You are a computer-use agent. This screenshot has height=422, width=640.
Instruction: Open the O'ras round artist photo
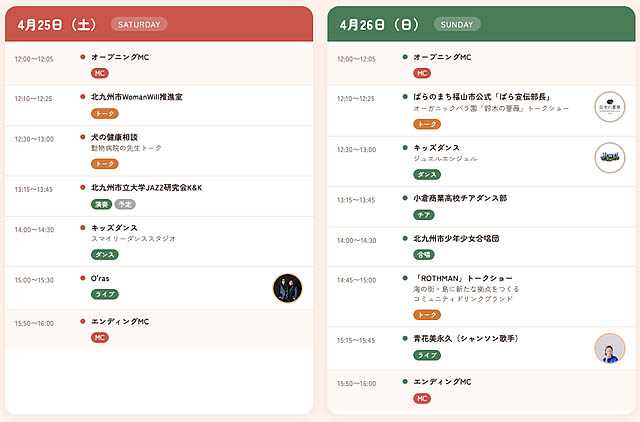(288, 288)
